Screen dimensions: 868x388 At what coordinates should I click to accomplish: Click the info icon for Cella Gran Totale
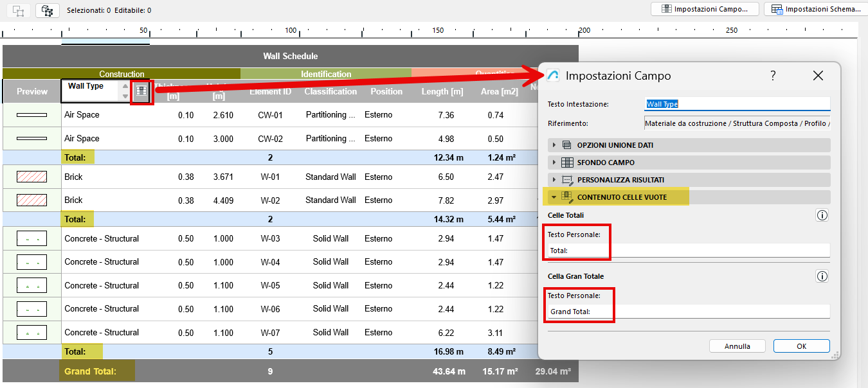pos(821,276)
